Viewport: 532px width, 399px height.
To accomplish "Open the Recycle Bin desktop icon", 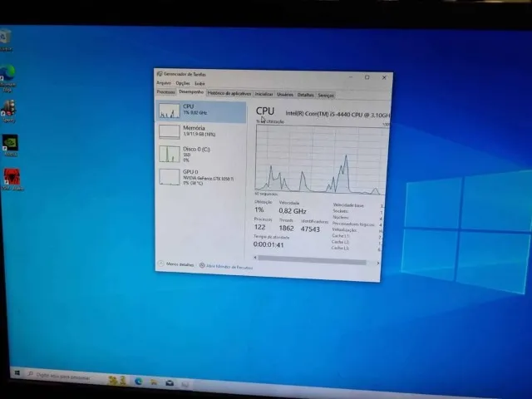I will tap(6, 40).
